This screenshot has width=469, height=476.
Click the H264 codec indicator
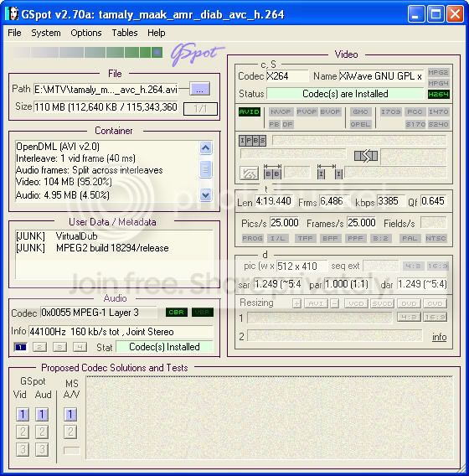[438, 94]
